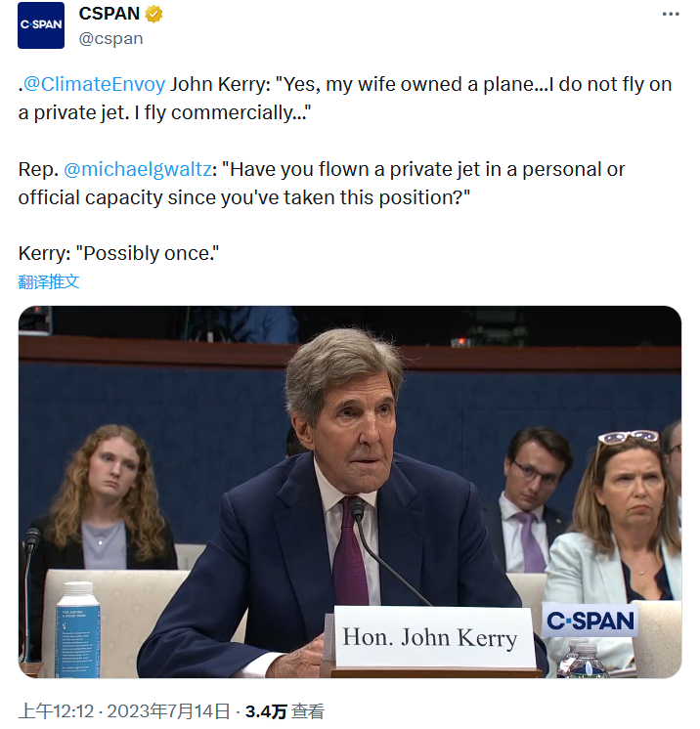Open the @ClimateEnvoy mention
The image size is (700, 729).
coord(95,84)
